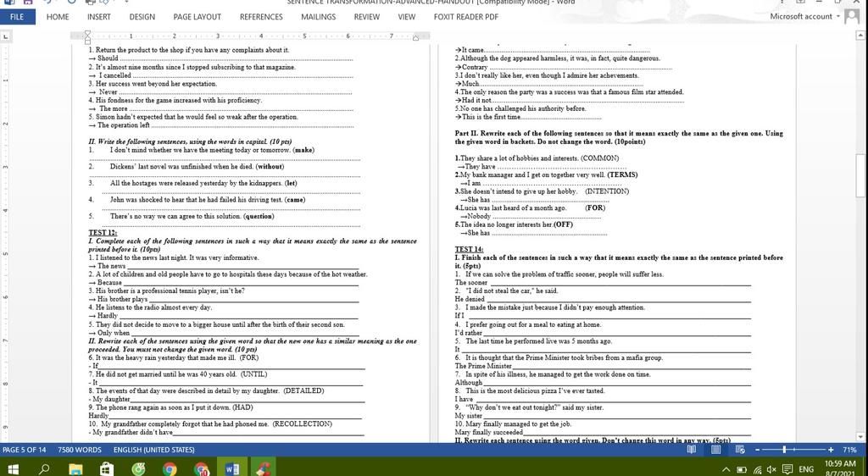The height and width of the screenshot is (476, 868).
Task: Click sentence "Her success went beyond her expectation."
Action: point(156,84)
